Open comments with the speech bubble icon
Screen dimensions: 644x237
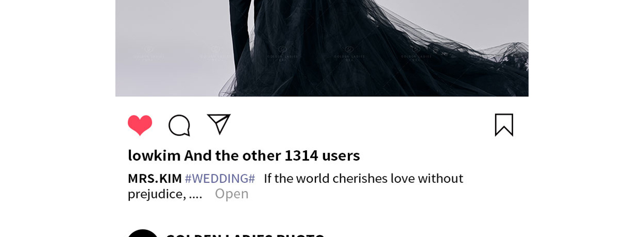point(179,125)
